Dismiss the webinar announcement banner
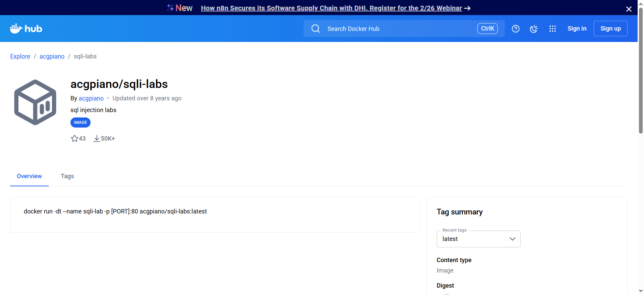The image size is (644, 295). tap(629, 9)
